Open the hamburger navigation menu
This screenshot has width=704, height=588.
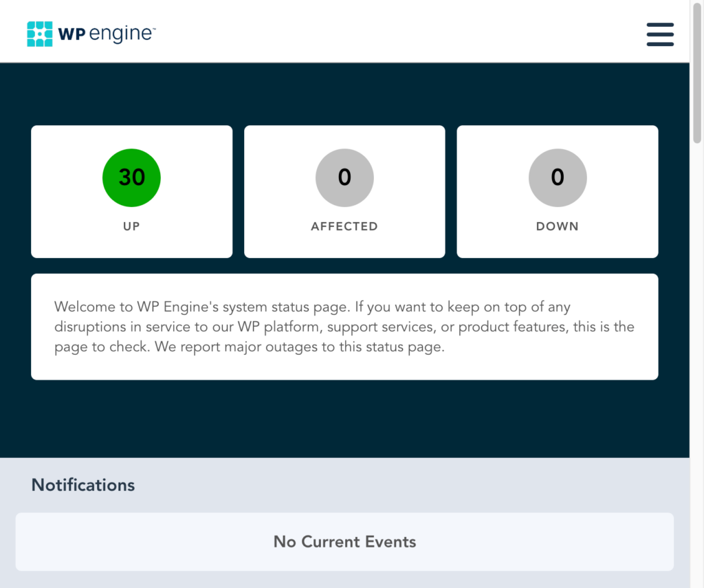tap(659, 34)
